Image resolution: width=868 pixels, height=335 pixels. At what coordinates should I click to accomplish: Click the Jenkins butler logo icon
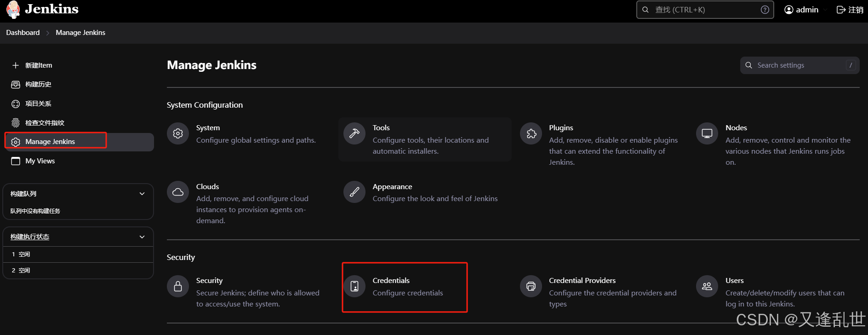click(x=13, y=9)
